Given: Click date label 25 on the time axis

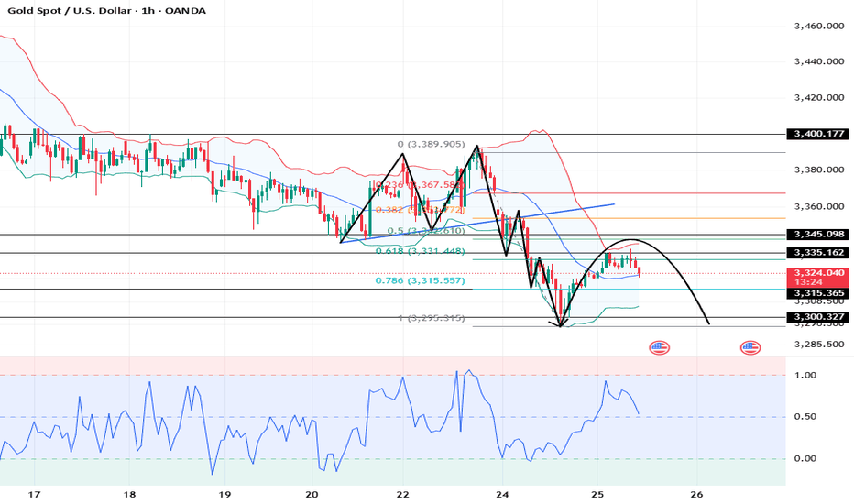Looking at the screenshot, I should tap(597, 495).
